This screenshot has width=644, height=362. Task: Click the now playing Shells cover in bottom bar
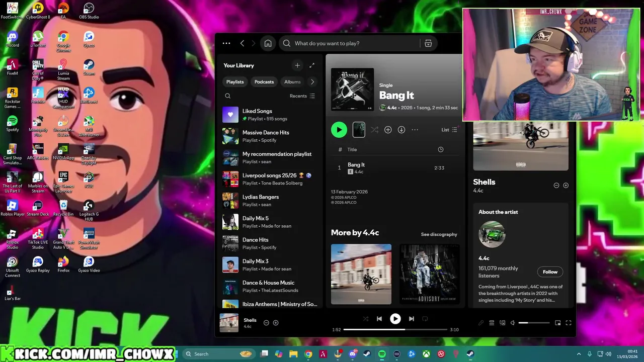(x=229, y=323)
